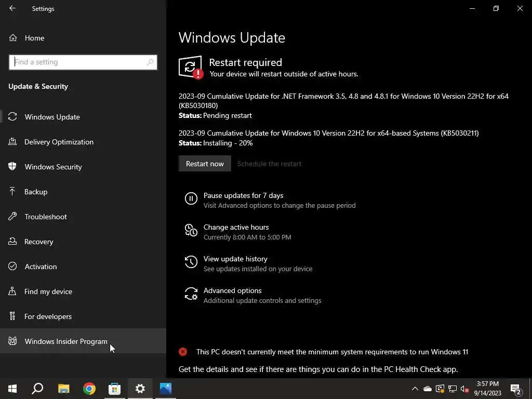This screenshot has width=532, height=399.
Task: Open Windows Security page
Action: tap(54, 167)
